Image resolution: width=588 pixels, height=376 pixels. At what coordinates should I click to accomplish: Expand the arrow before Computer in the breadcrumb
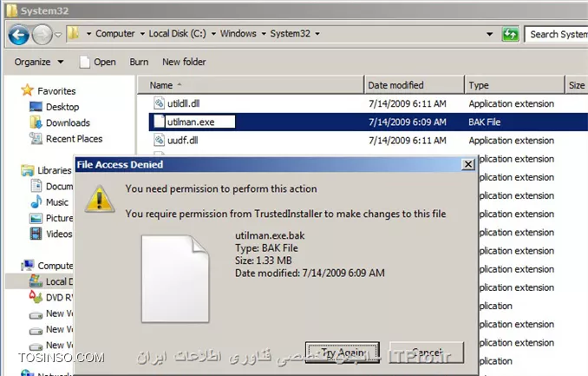pyautogui.click(x=88, y=34)
